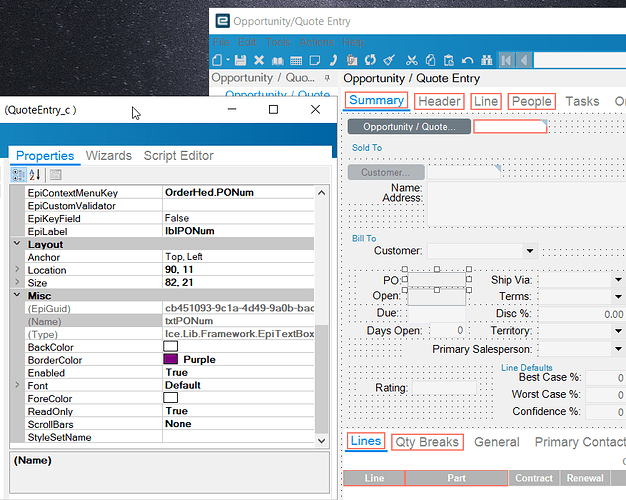Open the Territory dropdown

coord(618,331)
